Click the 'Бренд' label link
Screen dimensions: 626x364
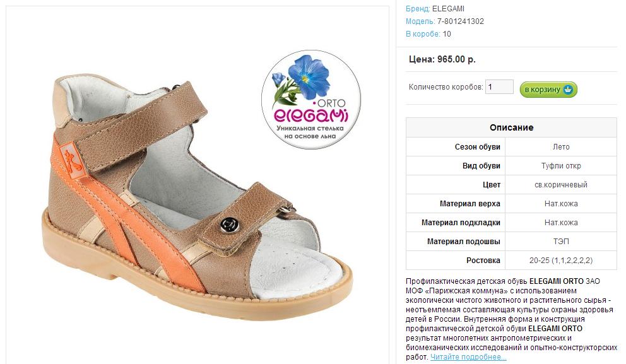[x=418, y=8]
